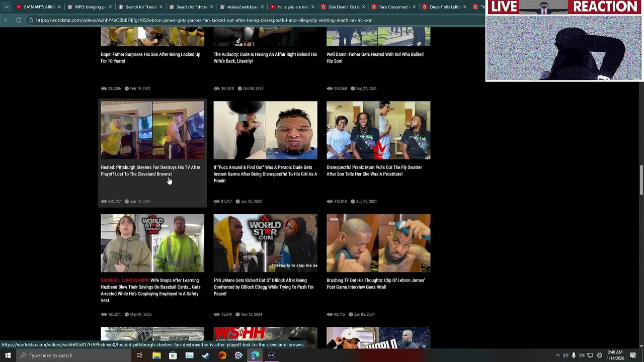View site info via the address bar lock icon
This screenshot has width=644, height=362.
coord(31,20)
